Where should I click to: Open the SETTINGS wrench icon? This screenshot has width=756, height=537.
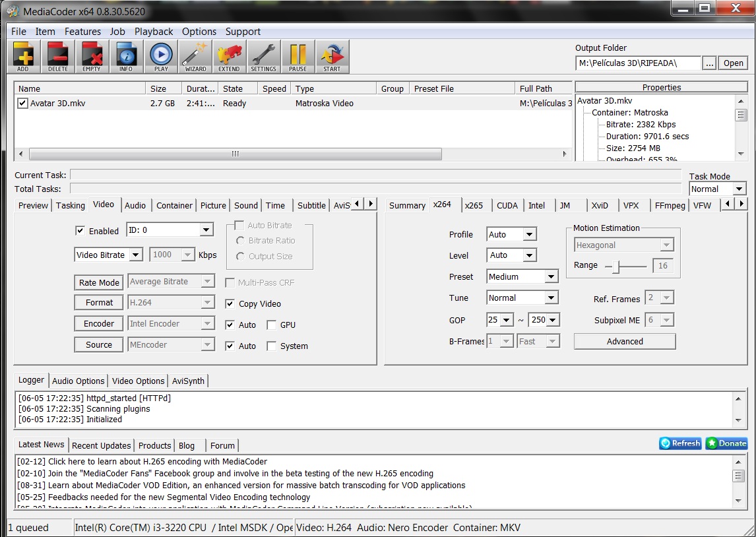263,57
